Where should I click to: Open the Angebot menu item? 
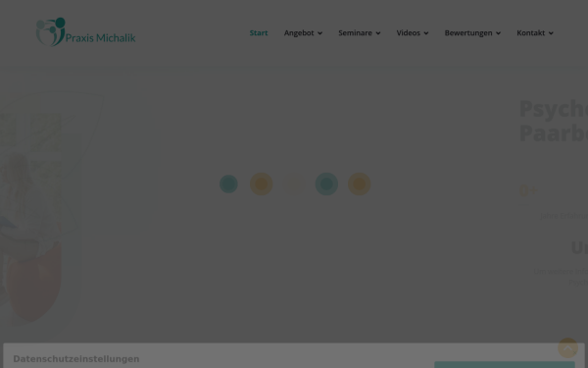(x=299, y=33)
